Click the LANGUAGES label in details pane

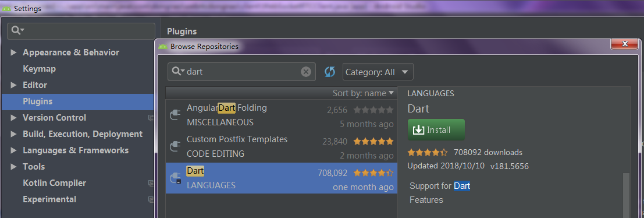tap(430, 94)
